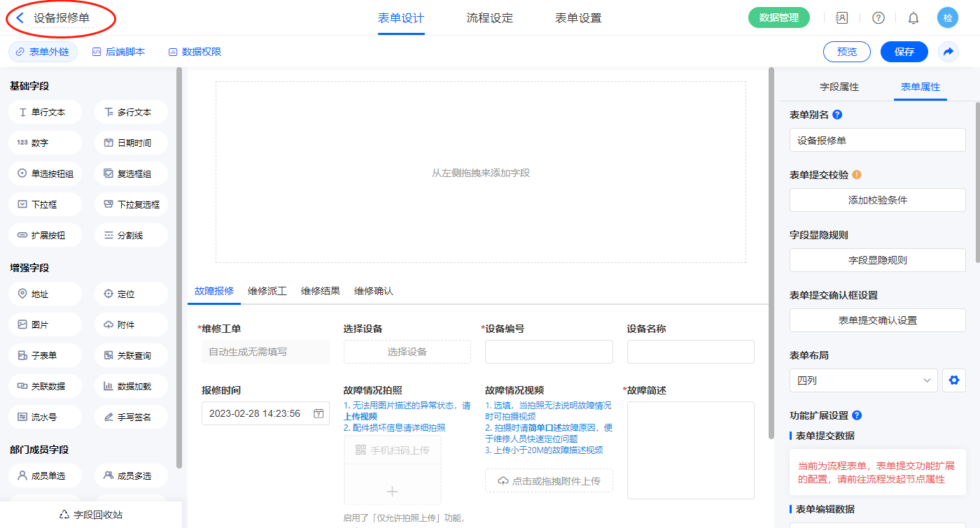Screen dimensions: 980x528
Task: Switch to the 维修派工 tab
Action: (x=267, y=291)
